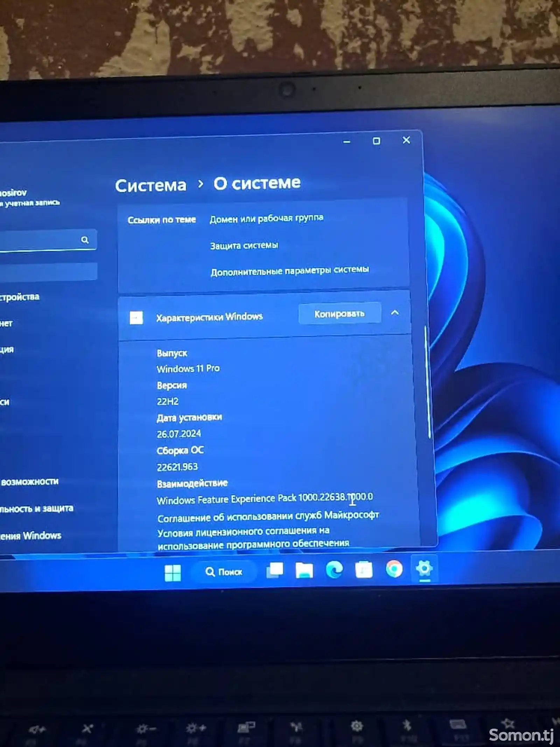The height and width of the screenshot is (747, 560).
Task: Launch File Explorer from taskbar
Action: [304, 570]
